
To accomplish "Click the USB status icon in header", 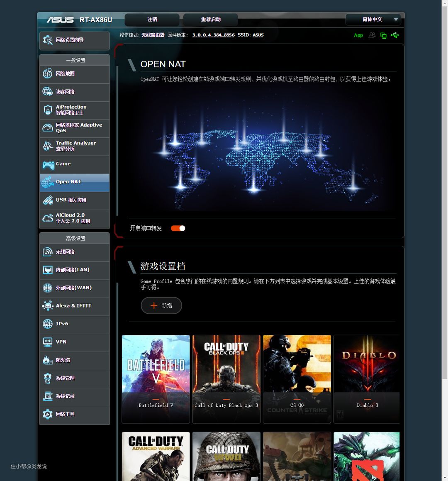I will [x=395, y=35].
